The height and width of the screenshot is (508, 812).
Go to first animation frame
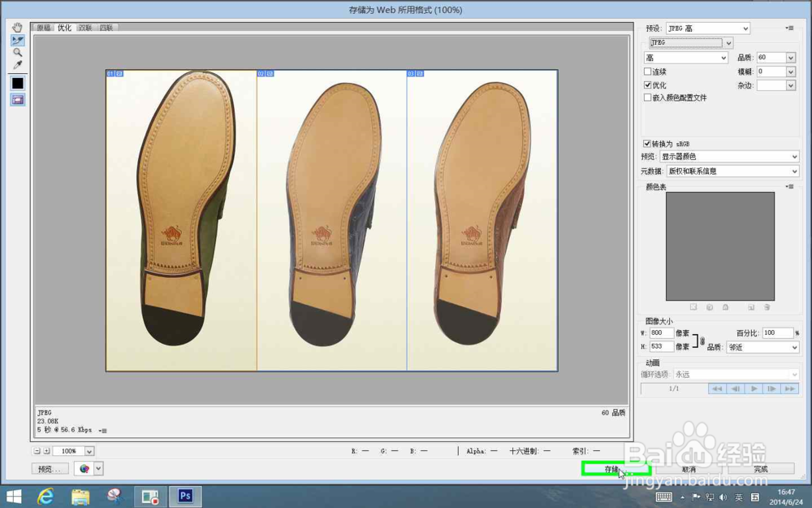click(717, 389)
